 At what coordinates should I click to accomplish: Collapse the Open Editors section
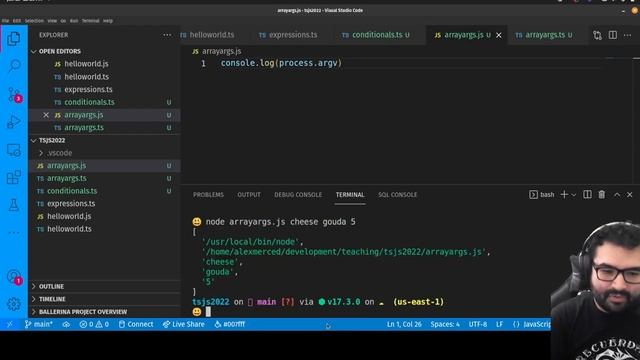tap(60, 51)
